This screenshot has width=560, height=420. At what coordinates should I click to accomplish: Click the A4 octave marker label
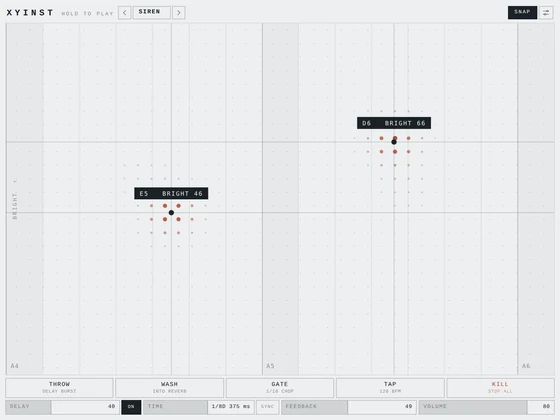click(x=15, y=366)
